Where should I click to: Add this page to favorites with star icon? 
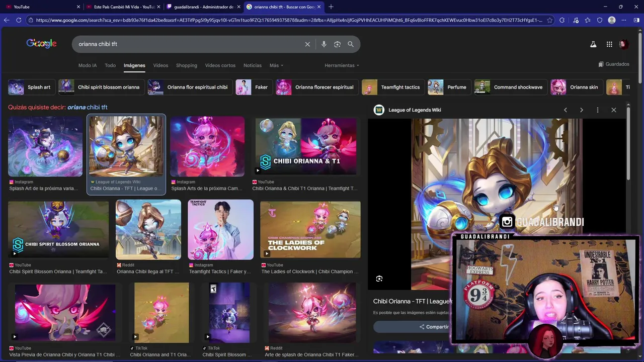point(549,20)
